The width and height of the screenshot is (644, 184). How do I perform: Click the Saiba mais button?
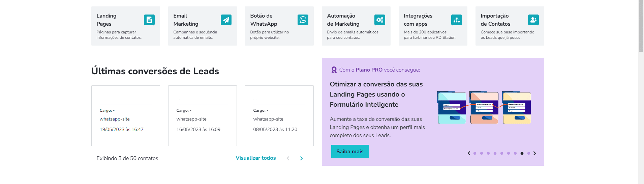tap(350, 152)
